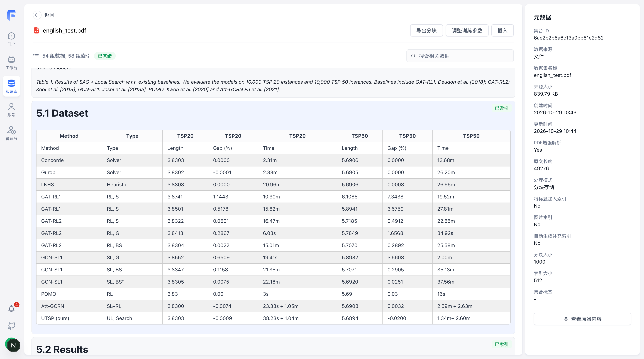The image size is (644, 359).
Task: Click 调整训练参数 button
Action: pyautogui.click(x=467, y=30)
